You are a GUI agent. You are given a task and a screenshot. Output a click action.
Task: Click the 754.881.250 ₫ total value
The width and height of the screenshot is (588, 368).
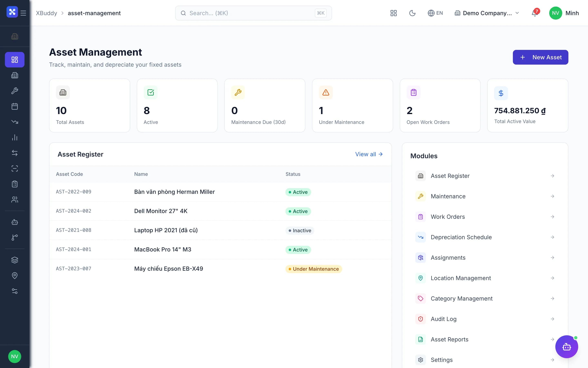click(520, 111)
